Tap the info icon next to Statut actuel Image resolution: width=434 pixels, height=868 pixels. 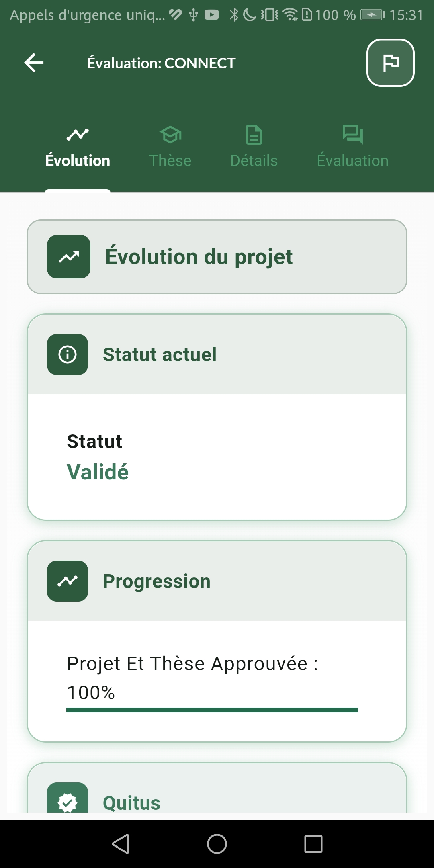(68, 354)
